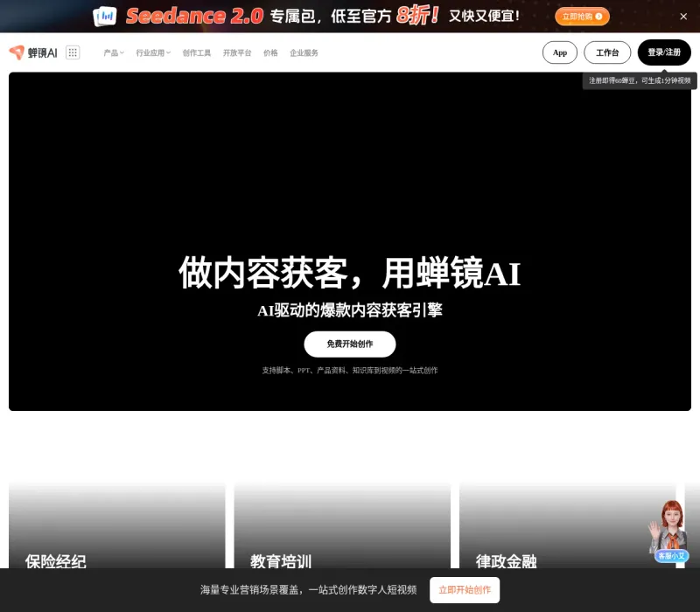The width and height of the screenshot is (700, 612).
Task: Click the 立即抢购 button in banner
Action: pos(582,17)
